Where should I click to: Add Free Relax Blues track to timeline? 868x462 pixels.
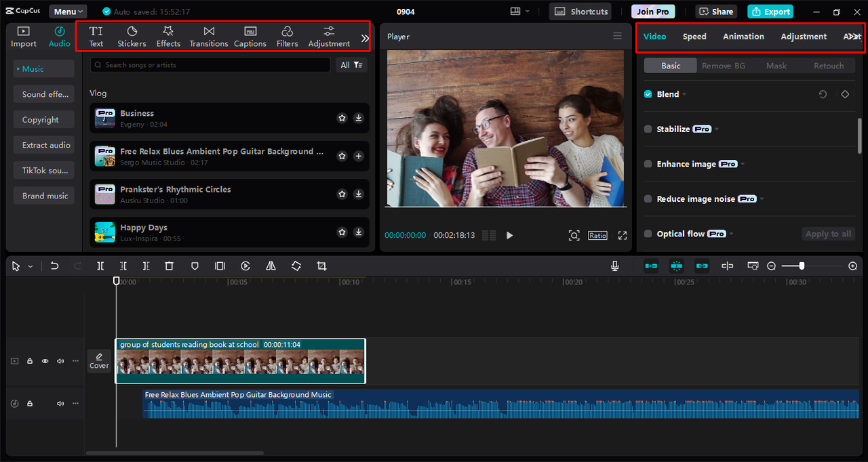[x=359, y=156]
